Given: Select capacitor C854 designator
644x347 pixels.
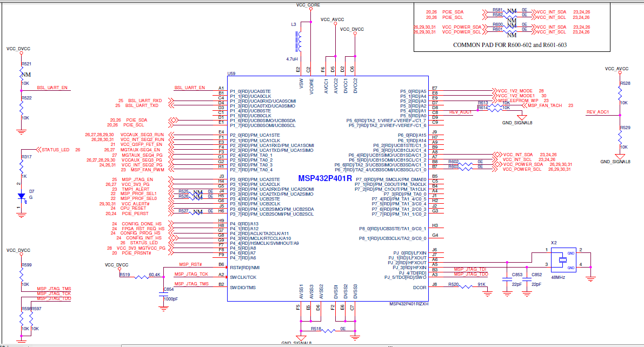Looking at the screenshot, I should tap(169, 289).
